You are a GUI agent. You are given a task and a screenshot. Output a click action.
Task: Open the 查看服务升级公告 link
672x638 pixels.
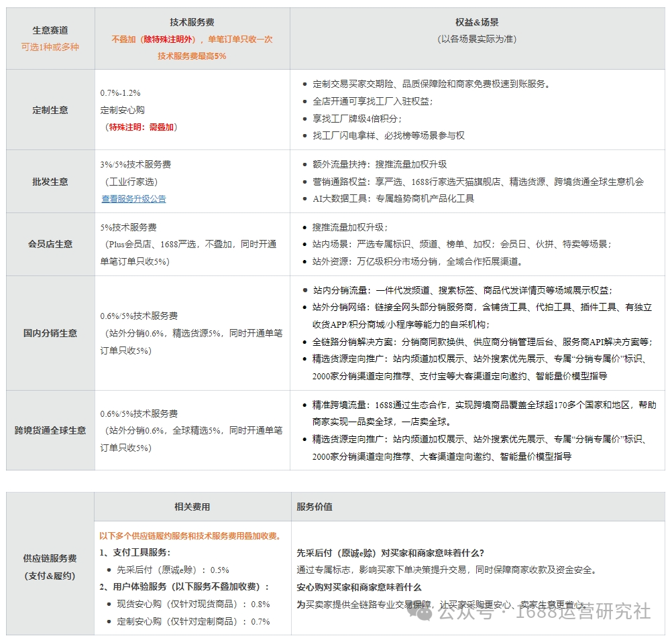click(x=133, y=198)
